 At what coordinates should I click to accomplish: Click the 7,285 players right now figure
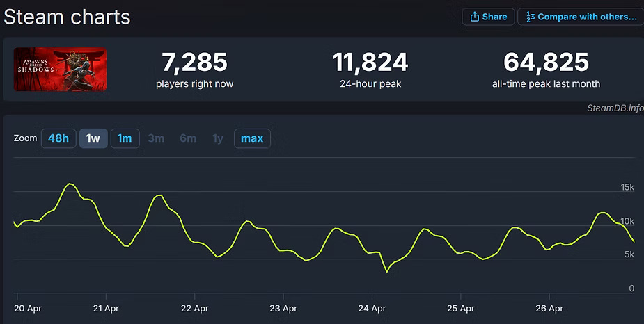195,62
